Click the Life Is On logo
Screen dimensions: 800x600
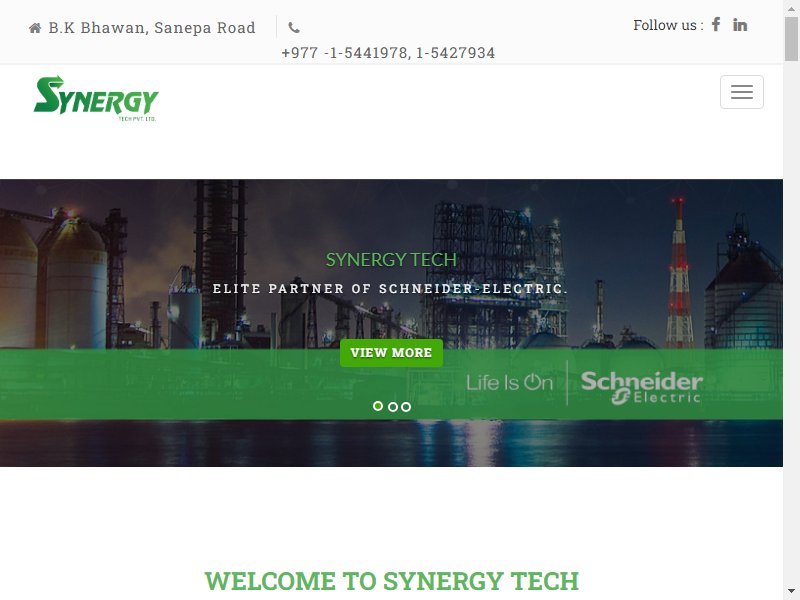pyautogui.click(x=509, y=382)
